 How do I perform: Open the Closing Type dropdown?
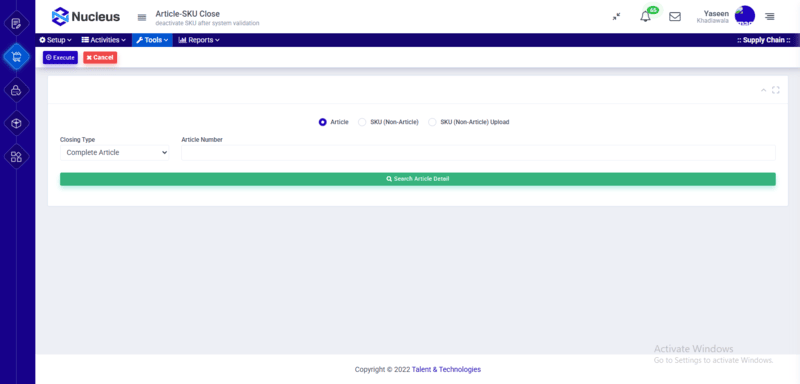point(115,152)
